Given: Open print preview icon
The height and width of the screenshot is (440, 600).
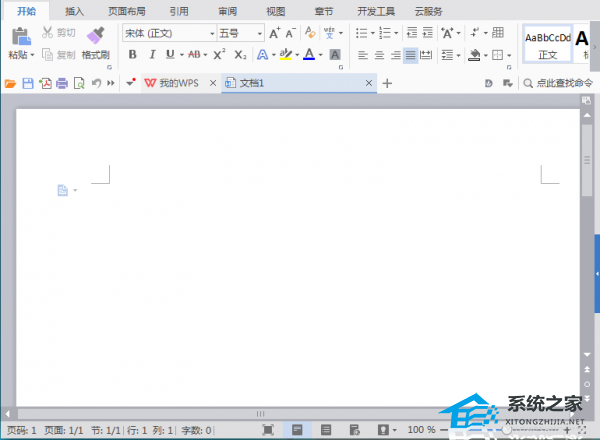Looking at the screenshot, I should 79,83.
